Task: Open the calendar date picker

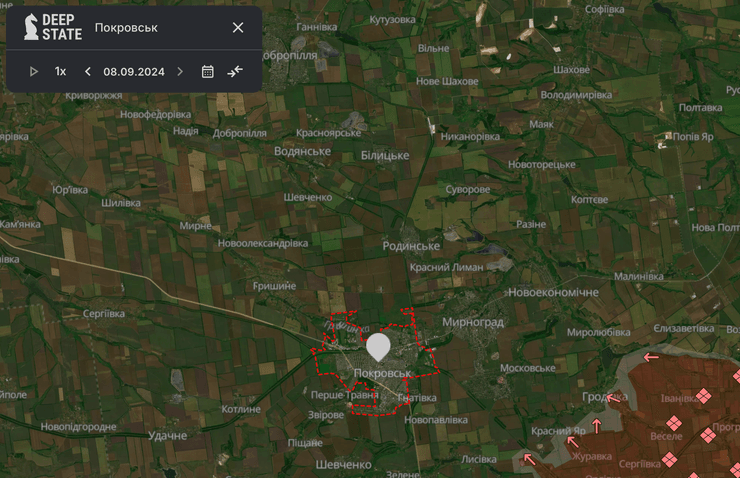Action: tap(208, 71)
